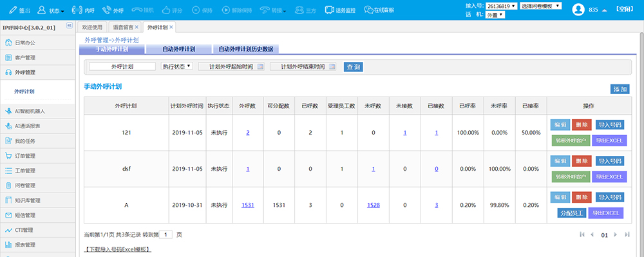The height and width of the screenshot is (257, 644).
Task: Click the 外呼计划 column header
Action: (126, 106)
